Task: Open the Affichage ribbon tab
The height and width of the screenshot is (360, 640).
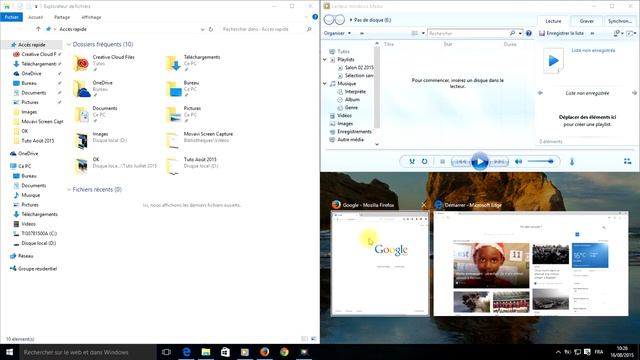Action: (x=91, y=17)
